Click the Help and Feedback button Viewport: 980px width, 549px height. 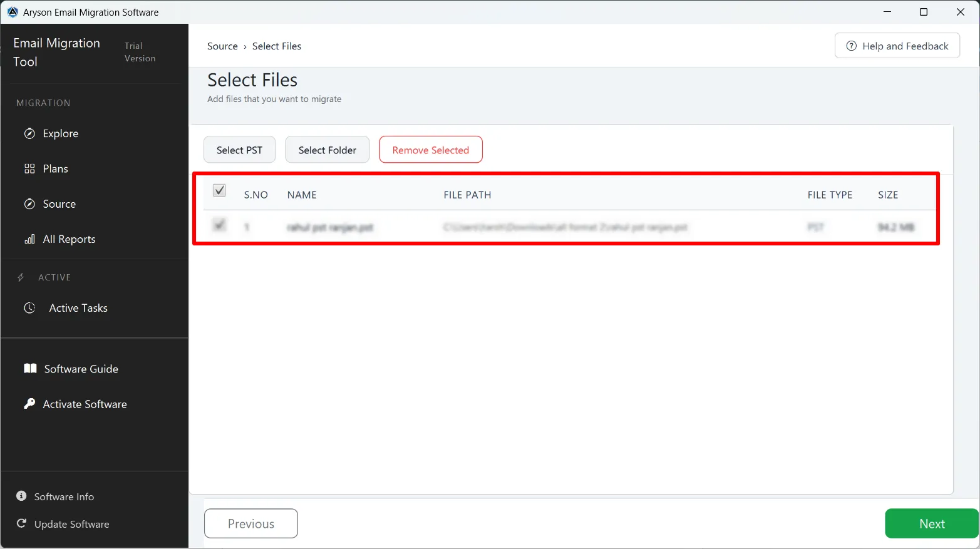[897, 46]
